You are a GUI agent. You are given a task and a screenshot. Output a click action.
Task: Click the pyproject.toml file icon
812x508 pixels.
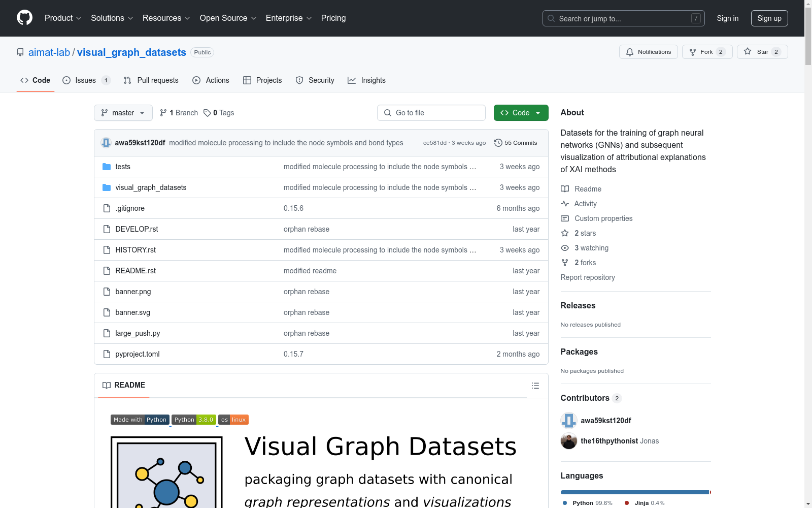point(107,354)
